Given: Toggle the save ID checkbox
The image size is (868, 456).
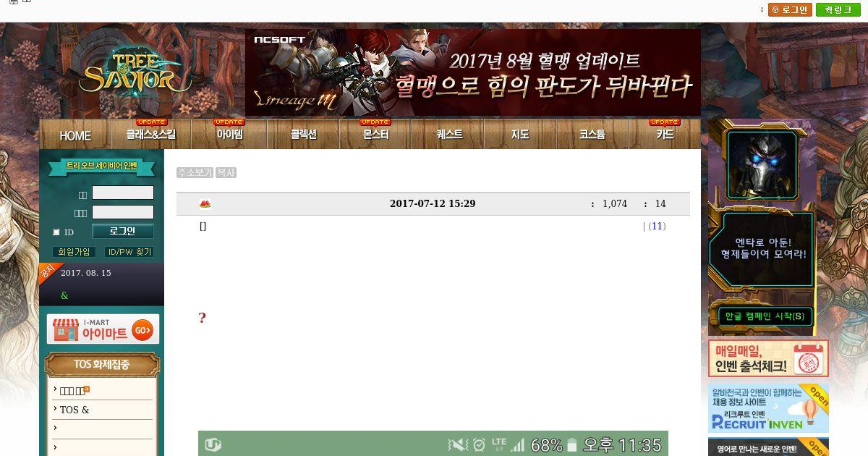Looking at the screenshot, I should click(56, 232).
